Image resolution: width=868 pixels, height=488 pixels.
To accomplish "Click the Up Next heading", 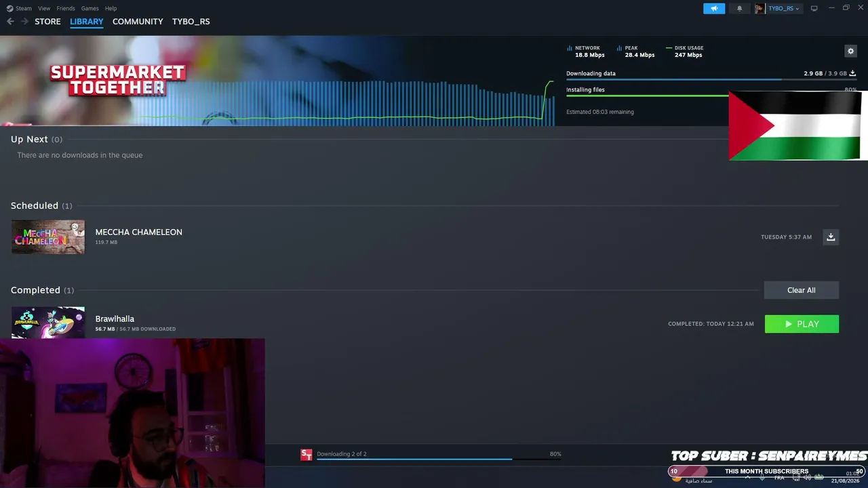I will [29, 139].
